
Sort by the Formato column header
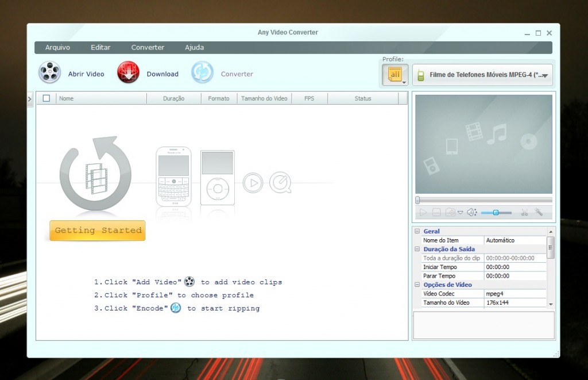219,98
